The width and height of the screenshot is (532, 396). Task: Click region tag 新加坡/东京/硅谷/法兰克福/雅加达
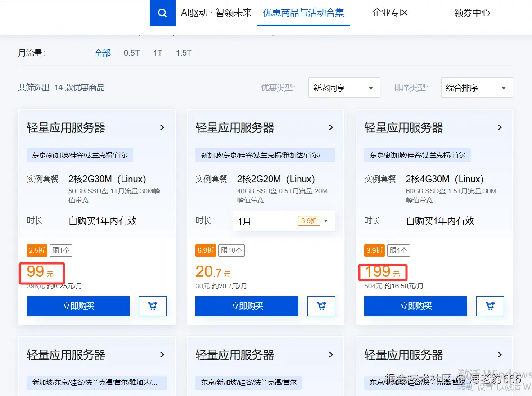click(265, 155)
